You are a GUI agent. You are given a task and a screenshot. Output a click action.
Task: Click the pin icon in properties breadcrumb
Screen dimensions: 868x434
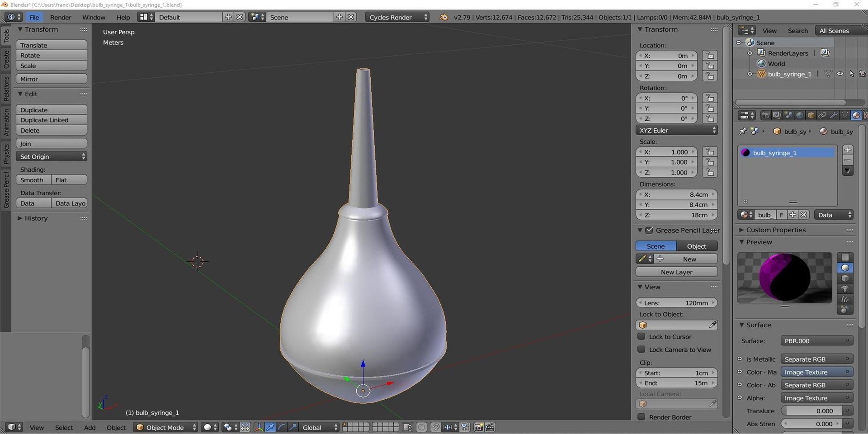pyautogui.click(x=742, y=131)
